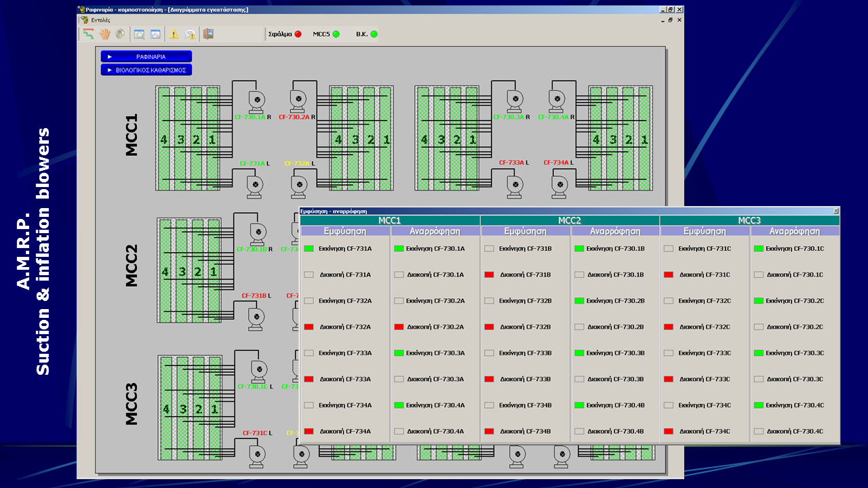
Task: Click the magnifier window toolbar icon
Action: tap(139, 34)
